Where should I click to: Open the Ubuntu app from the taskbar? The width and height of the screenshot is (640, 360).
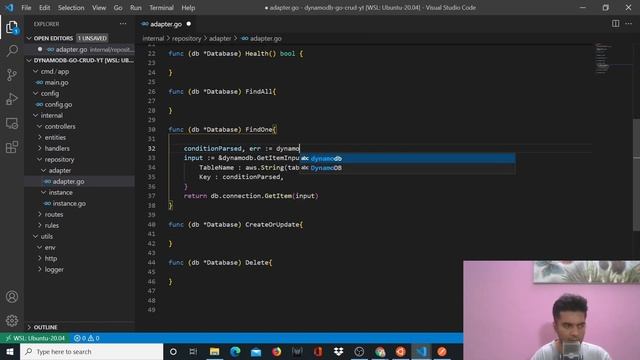point(400,351)
